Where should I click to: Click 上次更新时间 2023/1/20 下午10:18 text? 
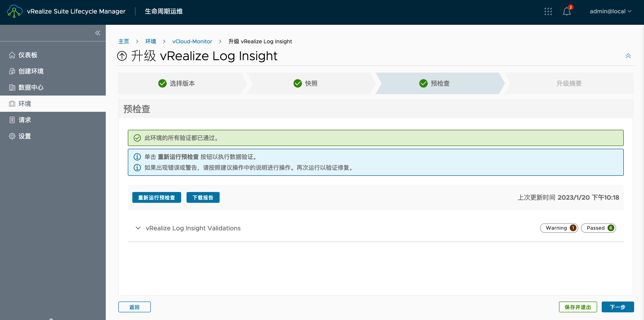tap(568, 198)
